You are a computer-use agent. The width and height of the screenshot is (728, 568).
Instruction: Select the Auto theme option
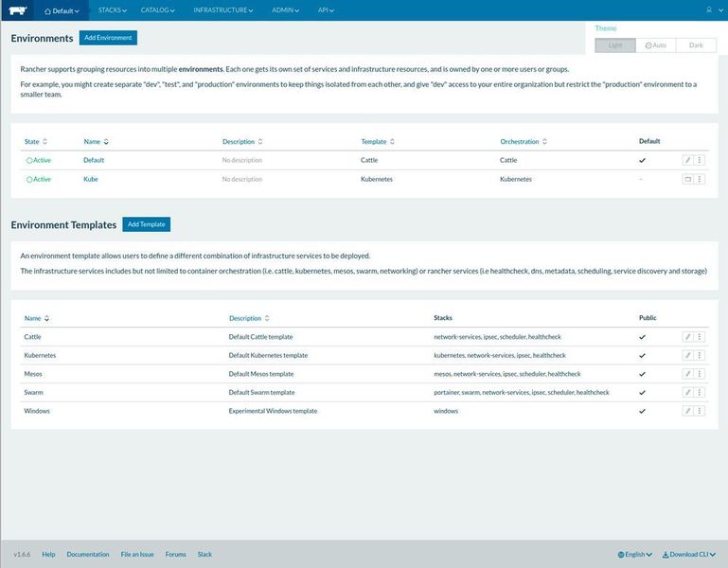(x=655, y=45)
